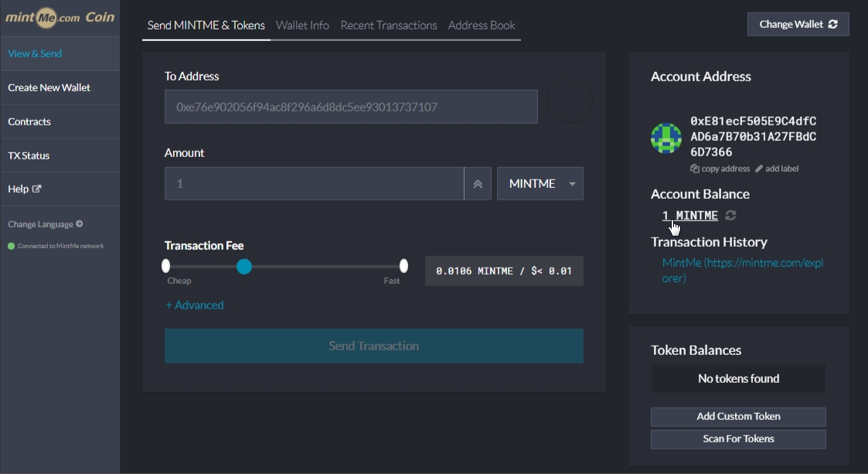Open the Recent Transactions tab
The height and width of the screenshot is (474, 868).
coord(388,26)
